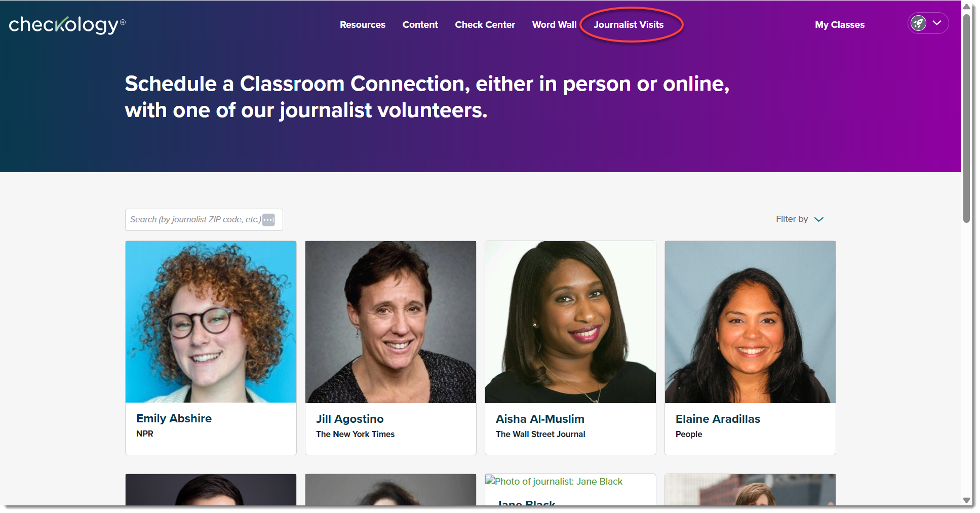
Task: Click the password manager icon in search box
Action: click(x=268, y=220)
